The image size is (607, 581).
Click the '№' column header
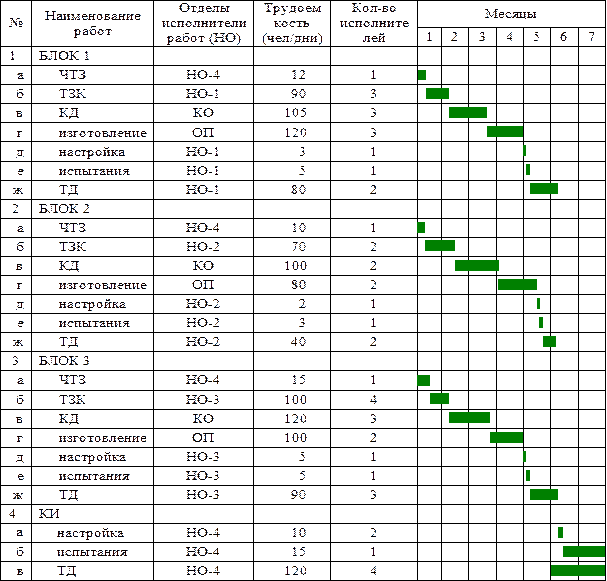16,23
